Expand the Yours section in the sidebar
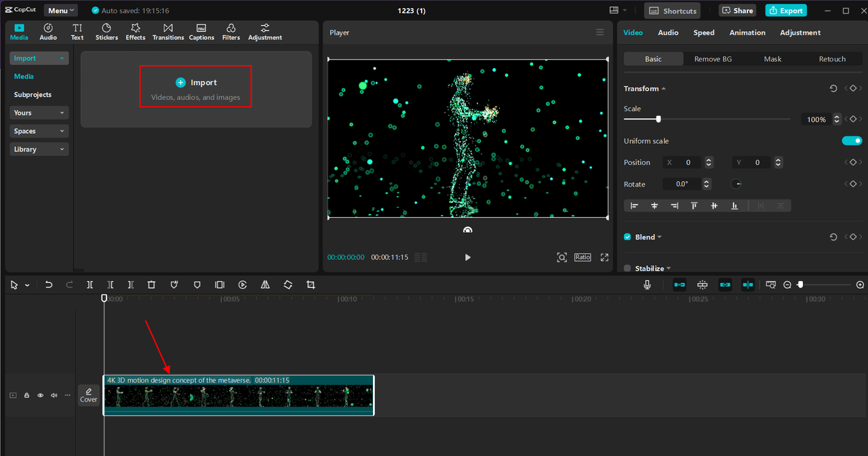This screenshot has width=868, height=456. pos(39,112)
